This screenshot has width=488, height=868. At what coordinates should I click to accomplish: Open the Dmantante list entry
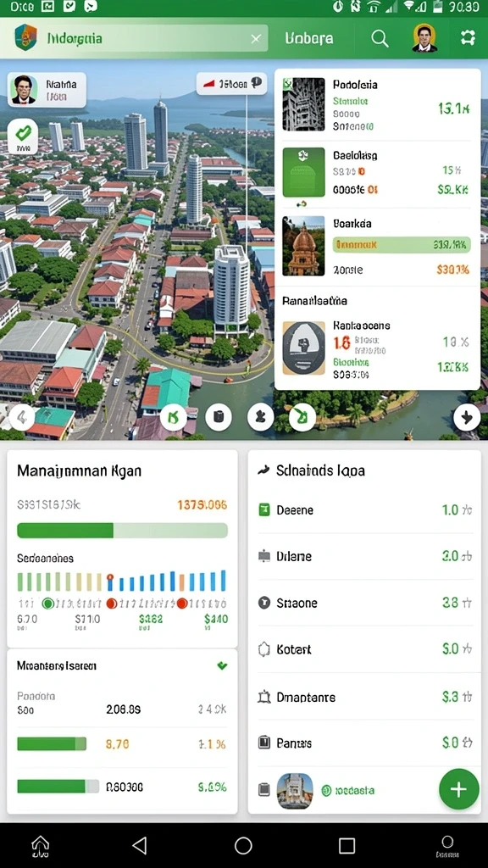[364, 697]
